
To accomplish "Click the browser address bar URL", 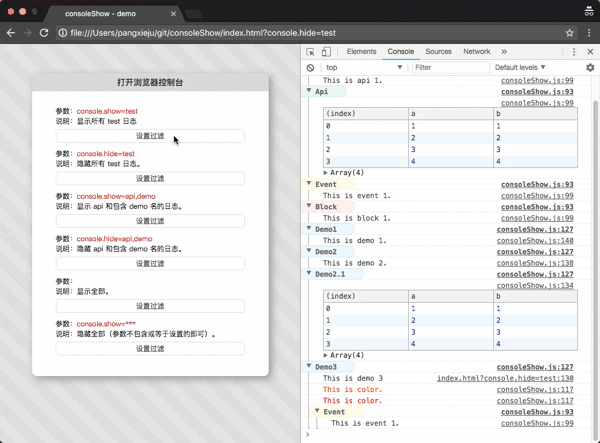I will coord(203,33).
